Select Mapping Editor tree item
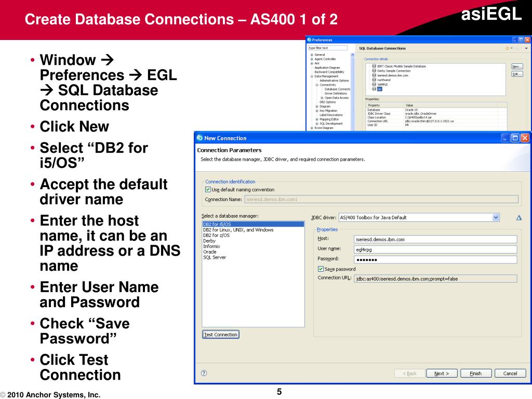The width and height of the screenshot is (532, 399). pyautogui.click(x=329, y=119)
